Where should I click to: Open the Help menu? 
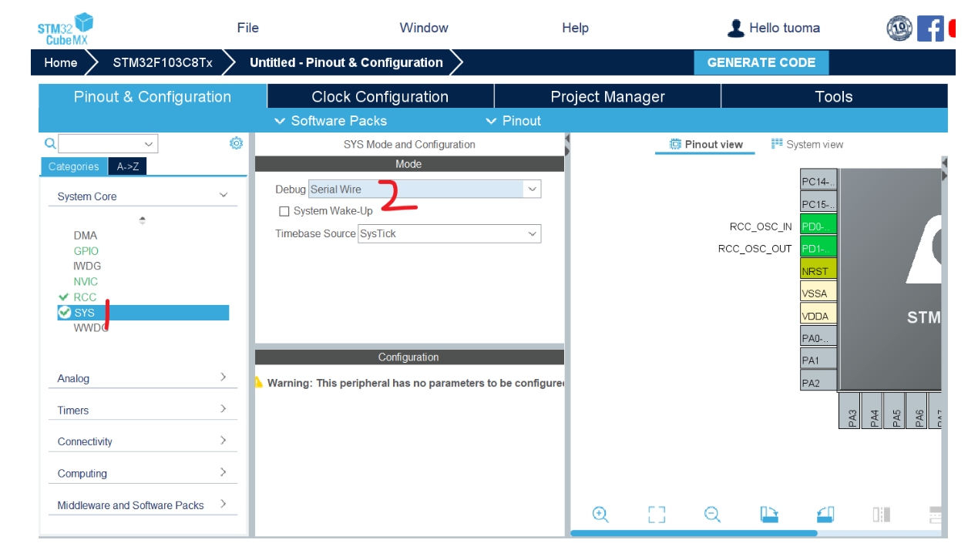575,28
